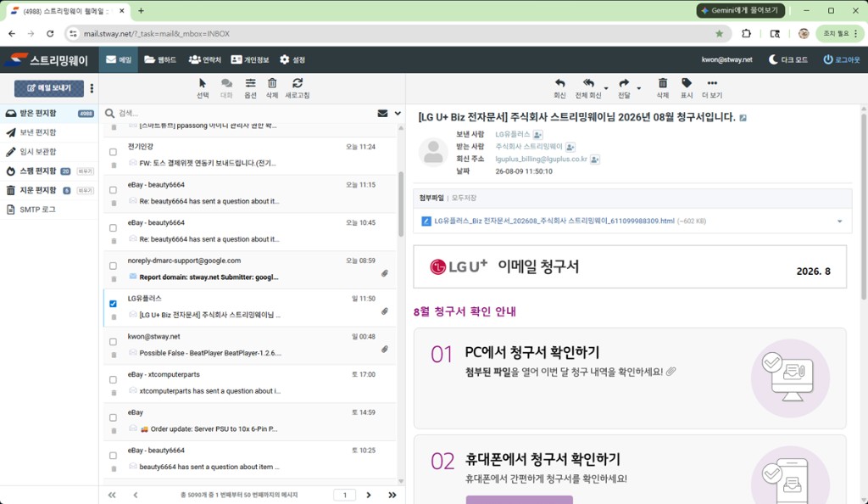Viewport: 868px width, 504px height.
Task: Click the message list vertical scrollbar
Action: [401, 205]
